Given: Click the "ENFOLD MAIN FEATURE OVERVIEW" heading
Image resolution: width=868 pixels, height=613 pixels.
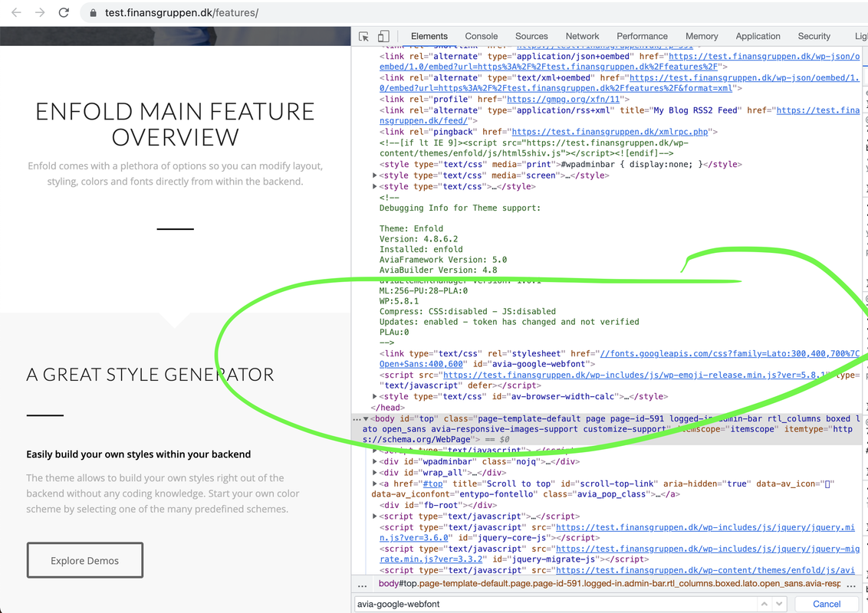Looking at the screenshot, I should pyautogui.click(x=175, y=124).
